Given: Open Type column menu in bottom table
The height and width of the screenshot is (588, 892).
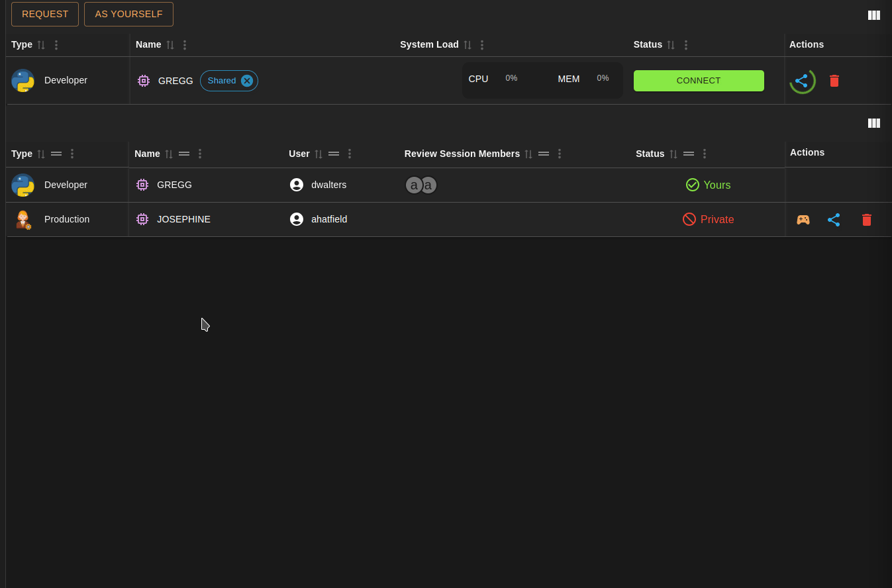Looking at the screenshot, I should point(72,154).
